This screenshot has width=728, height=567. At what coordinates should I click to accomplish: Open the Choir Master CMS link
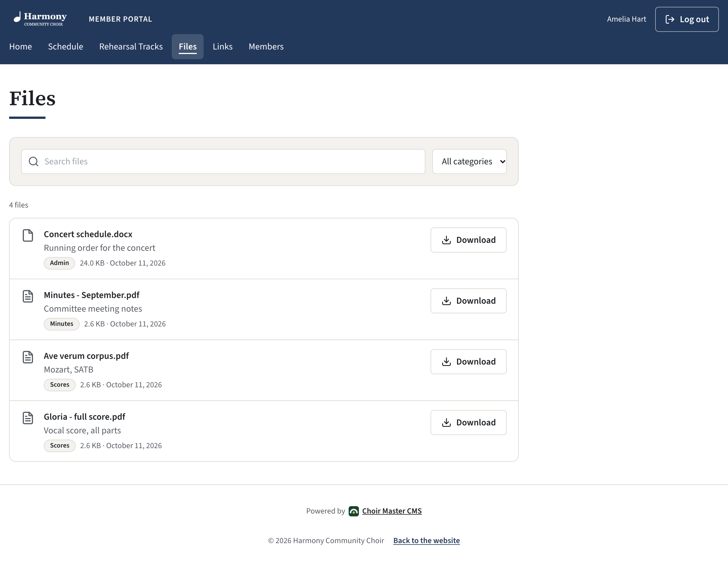click(x=392, y=511)
